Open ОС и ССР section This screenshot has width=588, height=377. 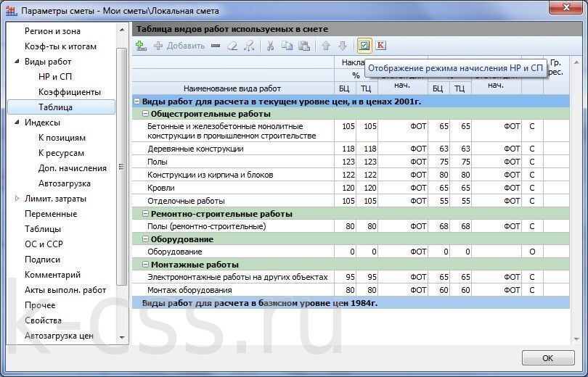[x=44, y=244]
